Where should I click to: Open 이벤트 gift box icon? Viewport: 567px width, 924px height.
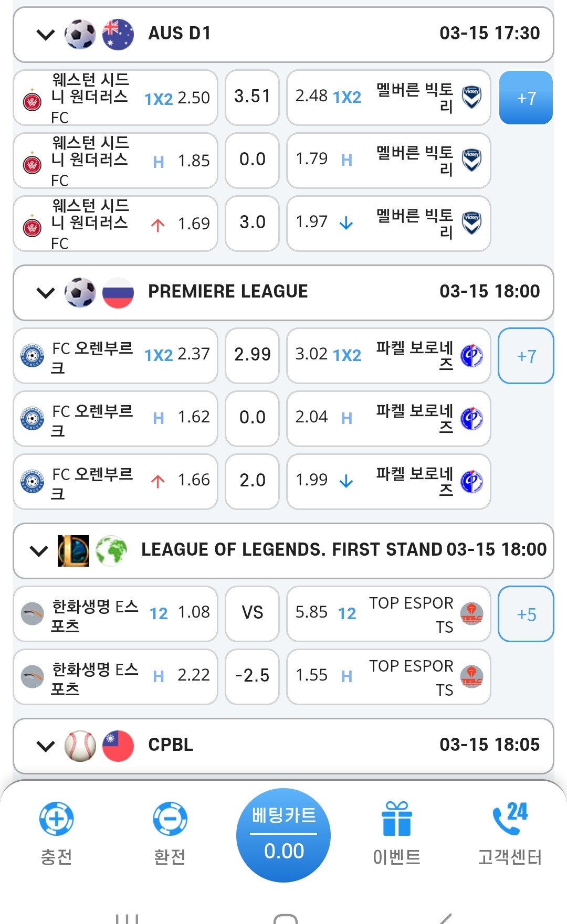click(396, 819)
